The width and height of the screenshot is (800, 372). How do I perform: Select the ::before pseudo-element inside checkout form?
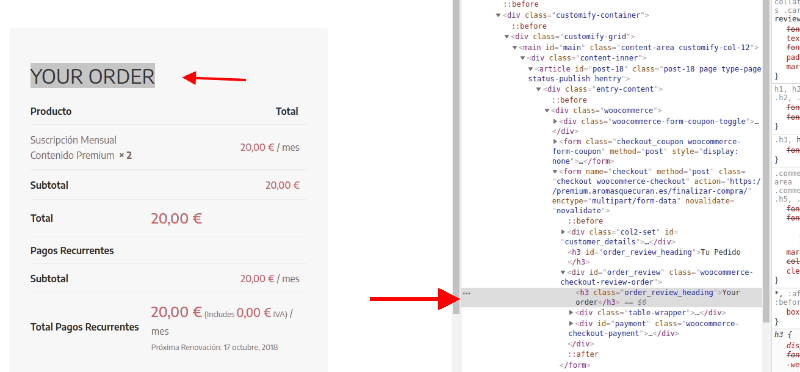click(x=585, y=221)
